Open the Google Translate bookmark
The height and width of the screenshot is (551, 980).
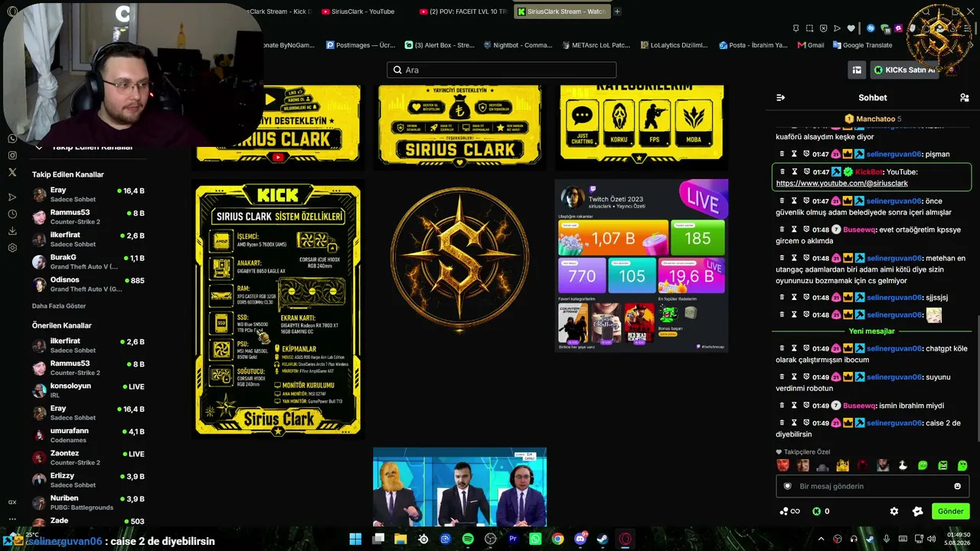861,45
